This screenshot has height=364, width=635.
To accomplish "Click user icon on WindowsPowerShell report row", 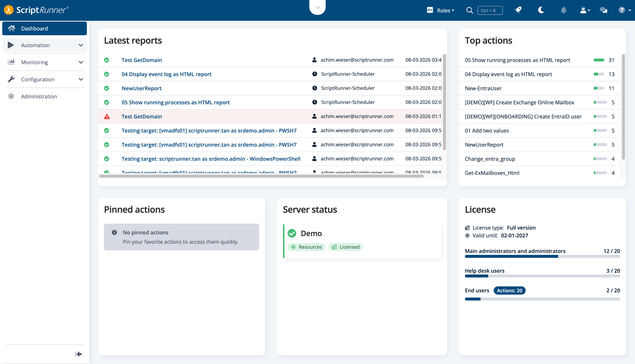I will (314, 158).
